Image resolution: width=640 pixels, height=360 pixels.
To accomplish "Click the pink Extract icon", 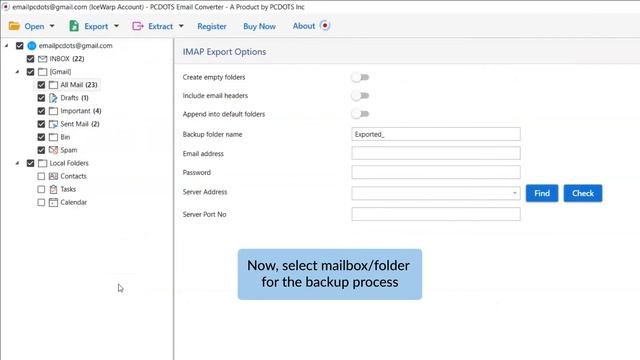I will (x=138, y=26).
